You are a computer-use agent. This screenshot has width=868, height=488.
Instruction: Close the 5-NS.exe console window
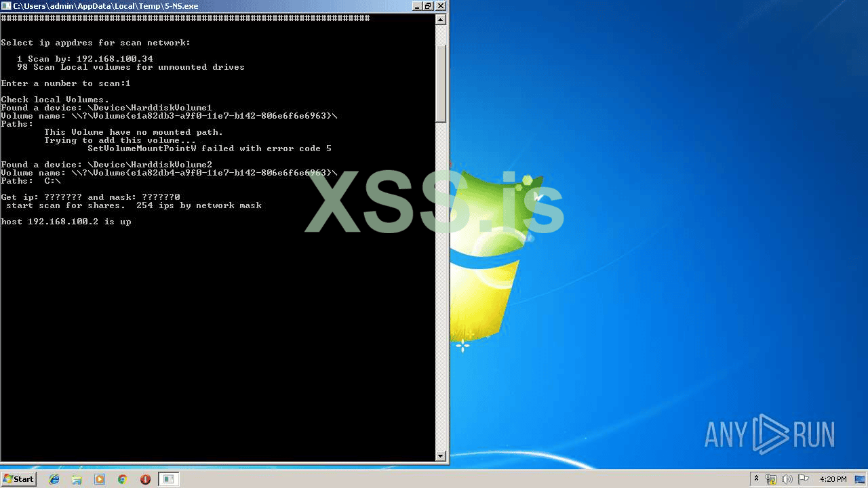click(x=441, y=5)
